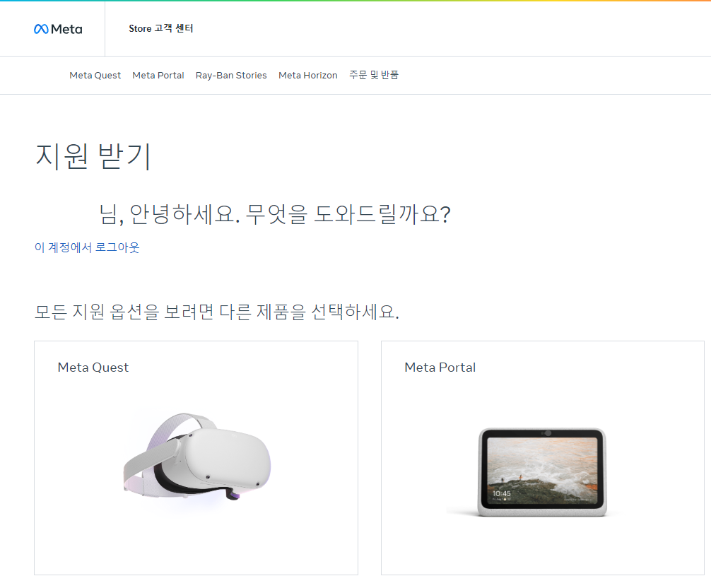Screen dimensions: 711x588
Task: Click the 지원 받기 page heading
Action: tap(93, 156)
